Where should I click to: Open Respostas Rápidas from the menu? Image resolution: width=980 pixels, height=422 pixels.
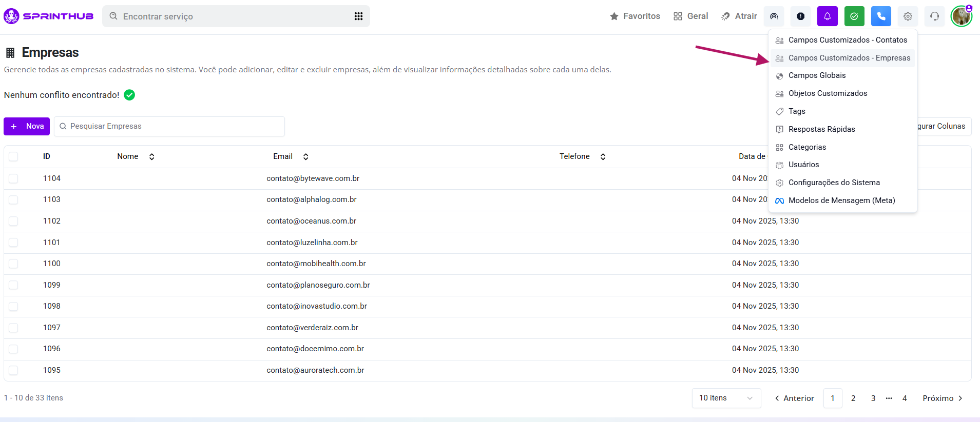(821, 129)
